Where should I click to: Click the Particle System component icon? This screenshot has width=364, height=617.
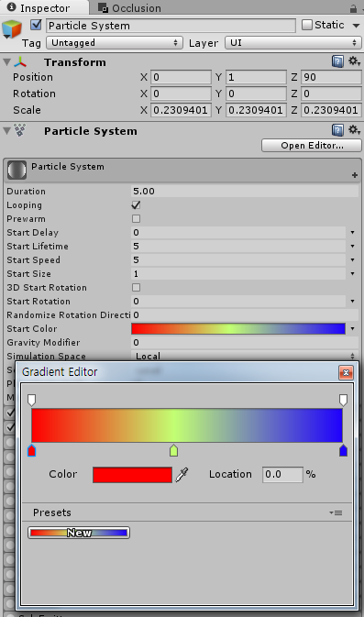pyautogui.click(x=20, y=130)
